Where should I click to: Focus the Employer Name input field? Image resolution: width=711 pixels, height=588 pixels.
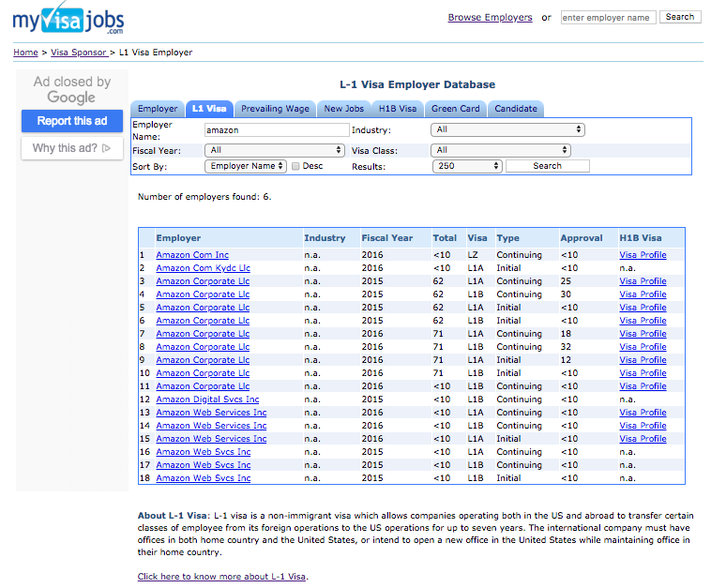[277, 130]
